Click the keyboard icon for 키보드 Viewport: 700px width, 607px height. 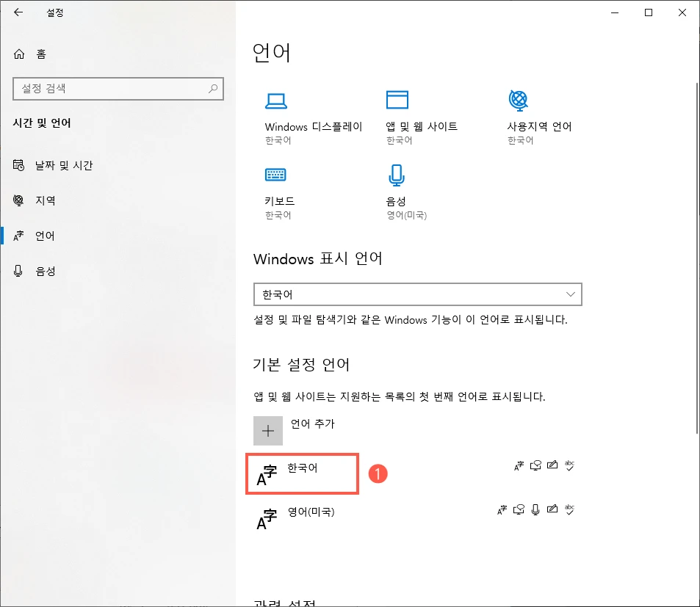(275, 175)
